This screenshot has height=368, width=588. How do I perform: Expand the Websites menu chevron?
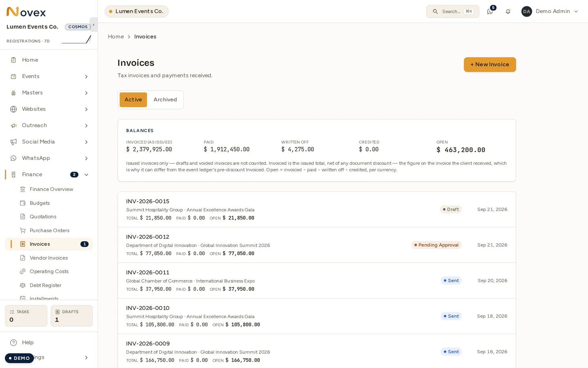pyautogui.click(x=86, y=109)
